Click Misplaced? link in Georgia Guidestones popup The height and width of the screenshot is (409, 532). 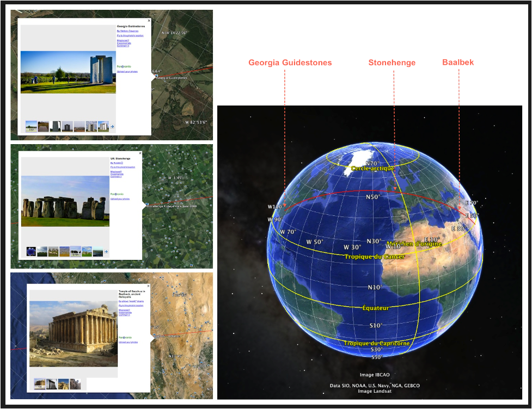click(x=123, y=41)
